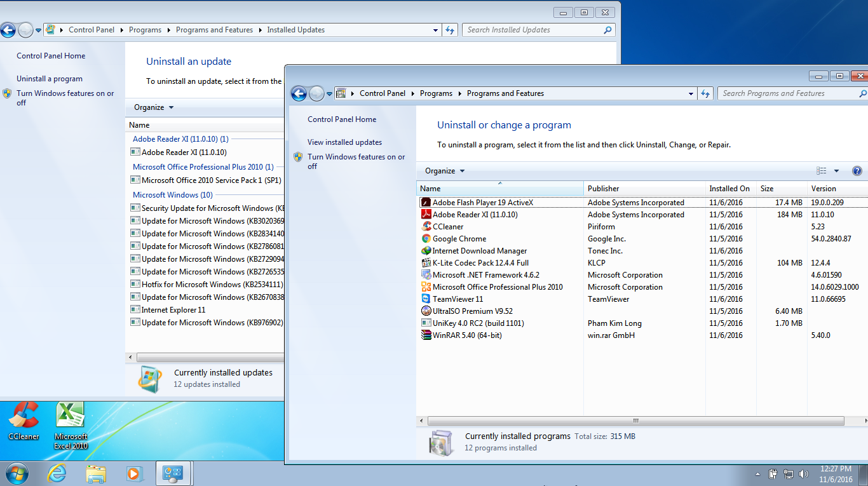The image size is (868, 486).
Task: Open recent pages dropdown in Installed Updates window
Action: 38,30
